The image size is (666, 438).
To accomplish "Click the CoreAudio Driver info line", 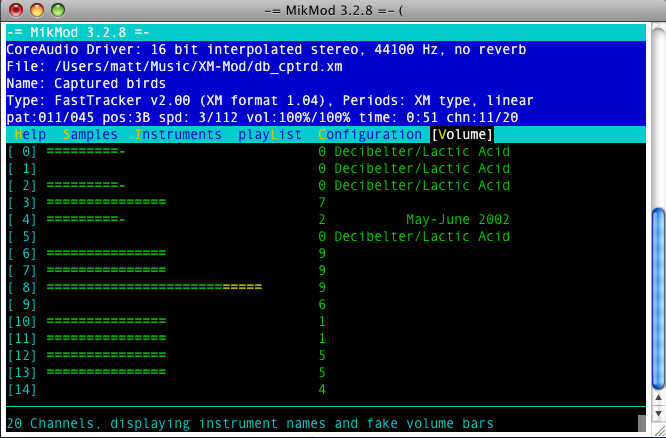I will [266, 50].
